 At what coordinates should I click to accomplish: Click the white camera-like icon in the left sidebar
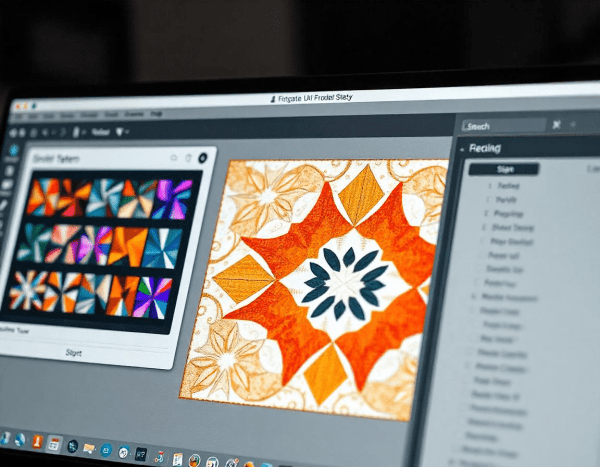[7, 186]
